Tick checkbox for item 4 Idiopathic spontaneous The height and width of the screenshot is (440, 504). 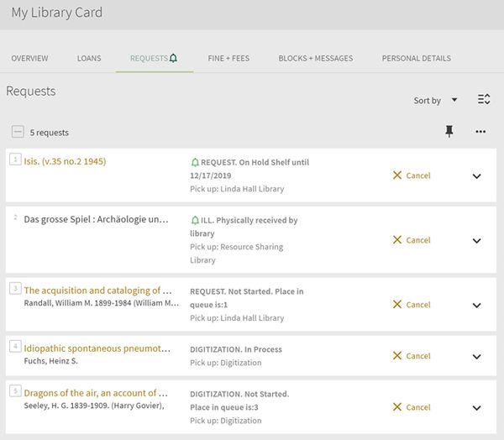point(15,346)
